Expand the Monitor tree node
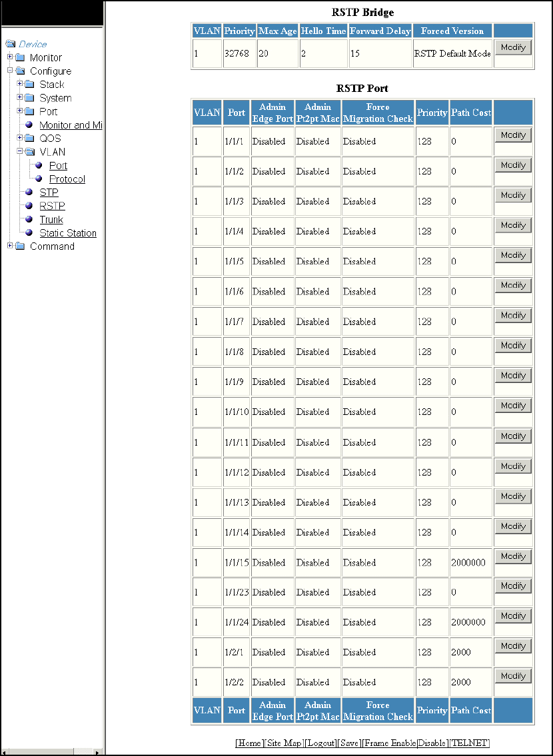Viewport: 553px width, 756px height. (x=10, y=57)
